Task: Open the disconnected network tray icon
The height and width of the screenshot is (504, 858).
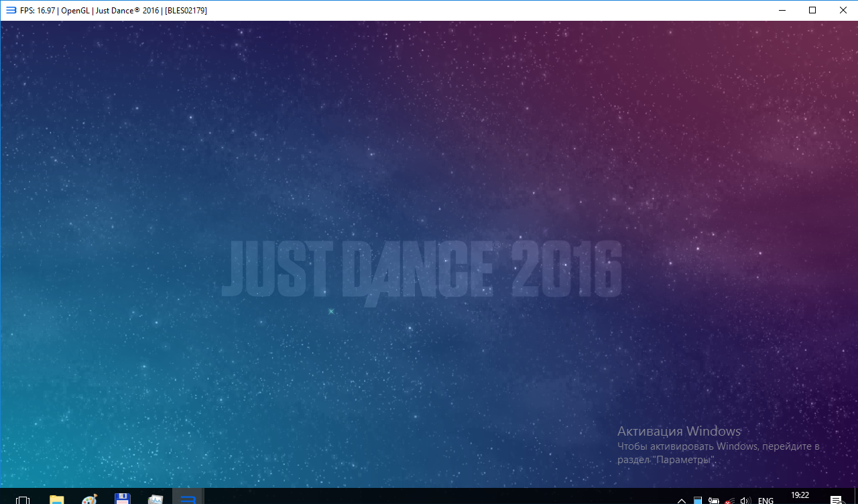Action: click(729, 500)
